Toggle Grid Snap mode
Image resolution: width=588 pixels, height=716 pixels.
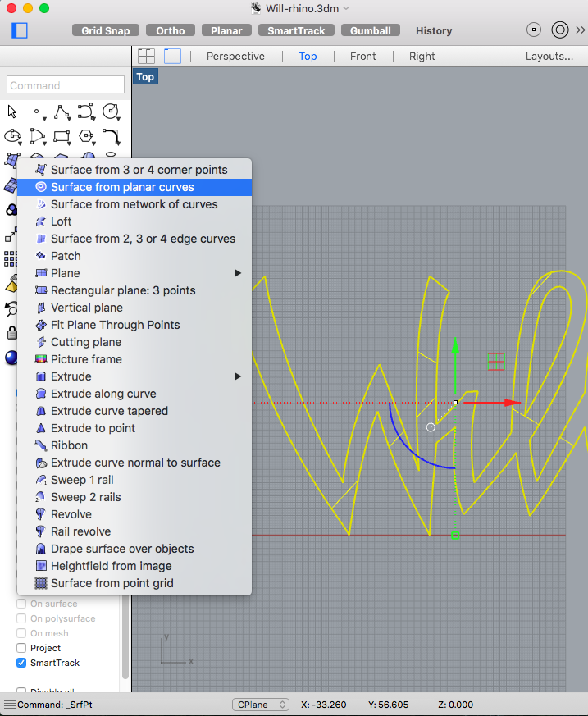click(106, 30)
